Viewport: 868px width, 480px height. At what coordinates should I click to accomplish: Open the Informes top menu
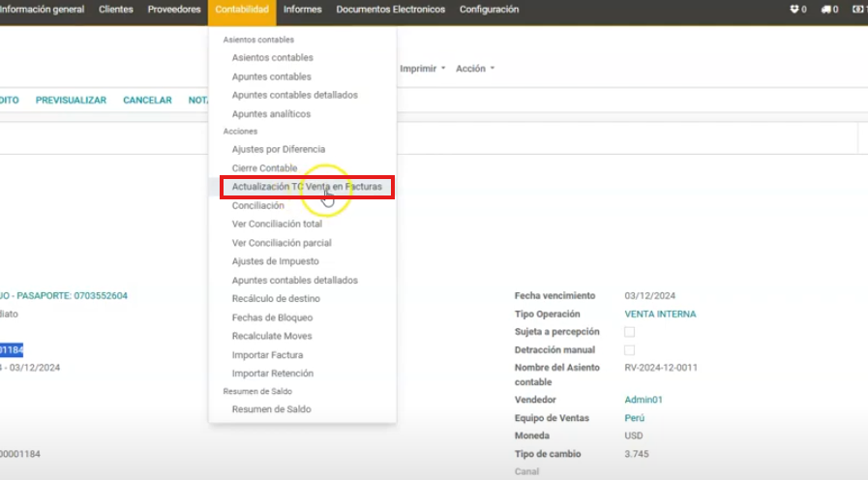pyautogui.click(x=302, y=10)
